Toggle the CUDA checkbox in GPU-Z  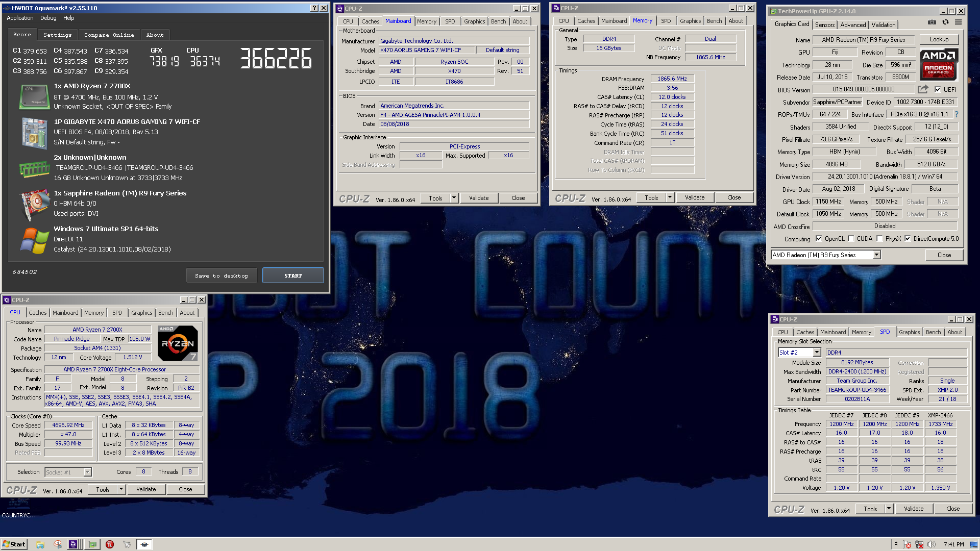pyautogui.click(x=851, y=238)
